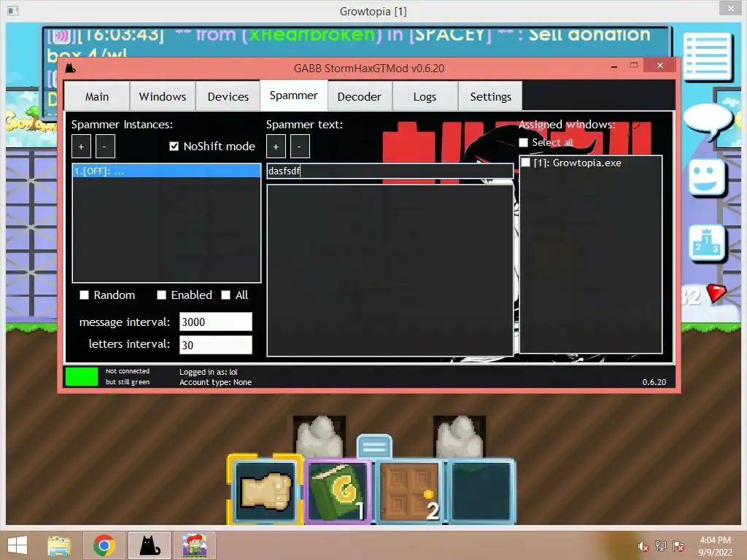Check Select all assigned windows

524,142
